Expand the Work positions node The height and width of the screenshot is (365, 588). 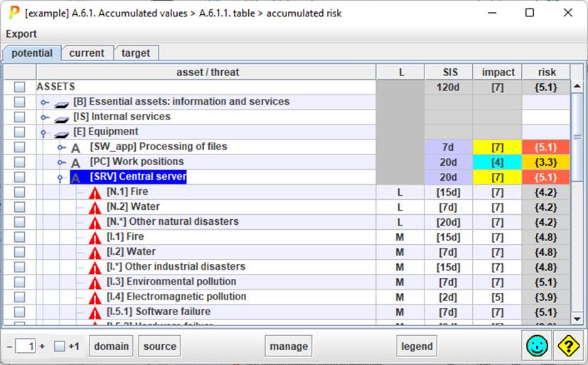tap(61, 162)
